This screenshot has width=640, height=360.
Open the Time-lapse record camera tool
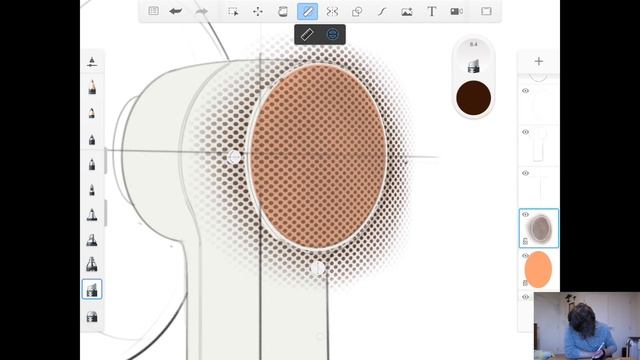click(x=456, y=11)
